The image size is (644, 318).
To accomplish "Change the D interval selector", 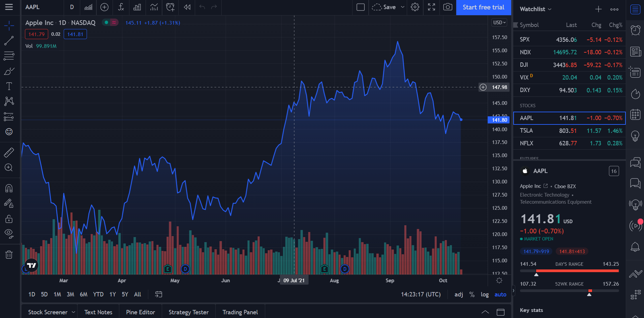I will pyautogui.click(x=72, y=7).
